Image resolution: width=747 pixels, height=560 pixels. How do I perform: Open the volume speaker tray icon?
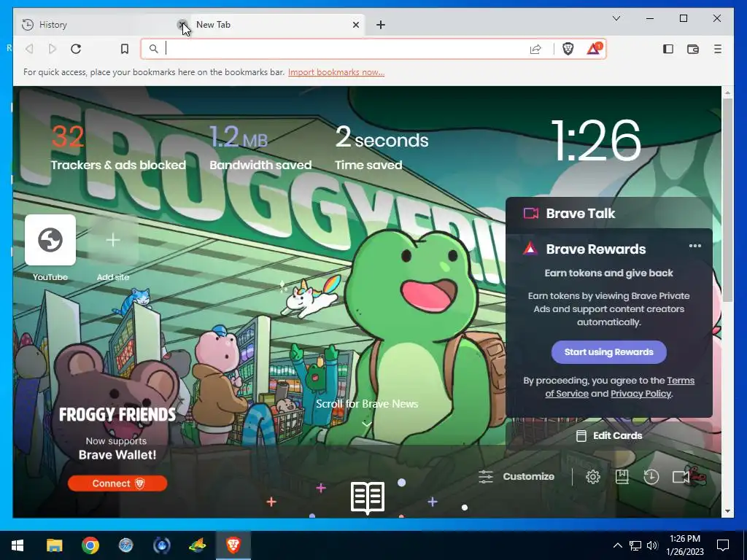(652, 545)
